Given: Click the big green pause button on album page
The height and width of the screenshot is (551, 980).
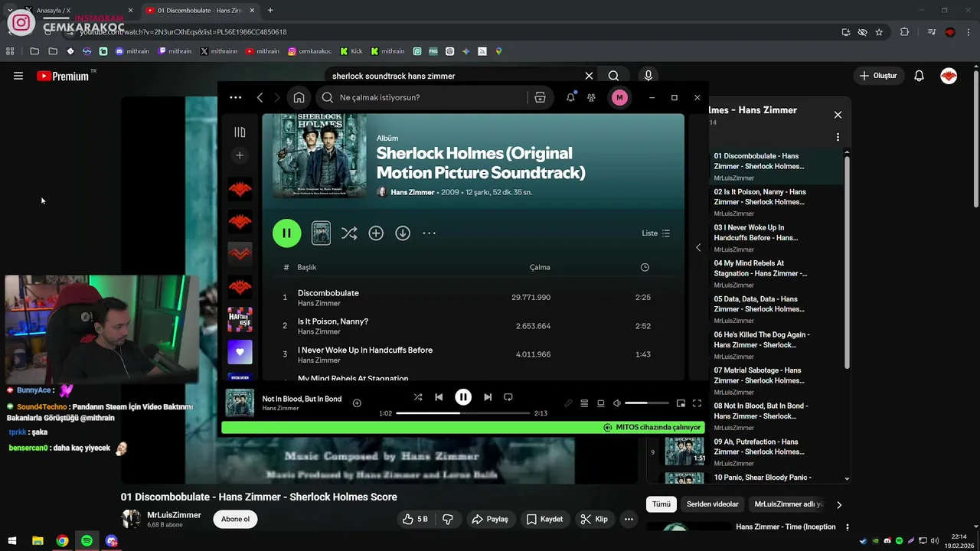Looking at the screenshot, I should click(x=287, y=233).
